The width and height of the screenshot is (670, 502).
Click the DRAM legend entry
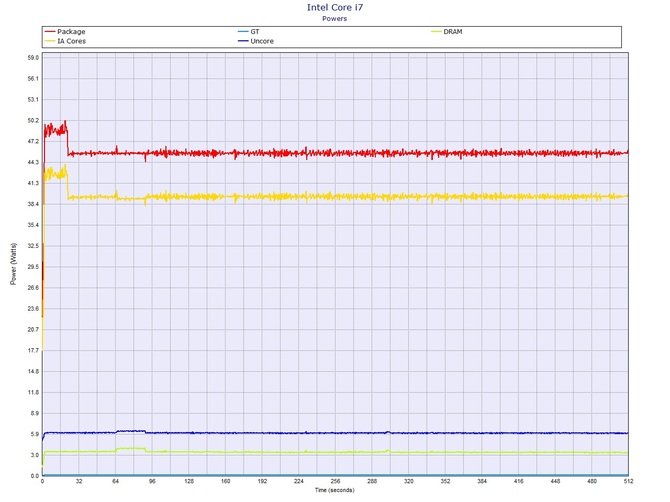[447, 32]
